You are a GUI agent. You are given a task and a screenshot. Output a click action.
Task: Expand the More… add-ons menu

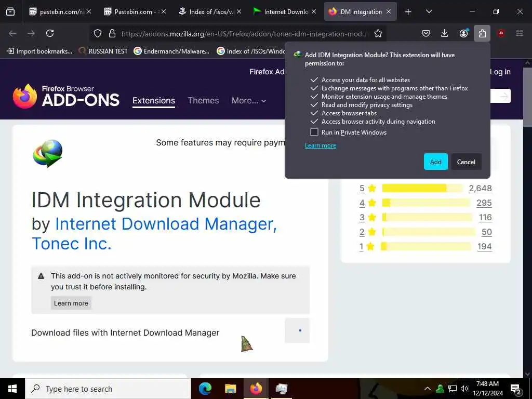pyautogui.click(x=249, y=100)
